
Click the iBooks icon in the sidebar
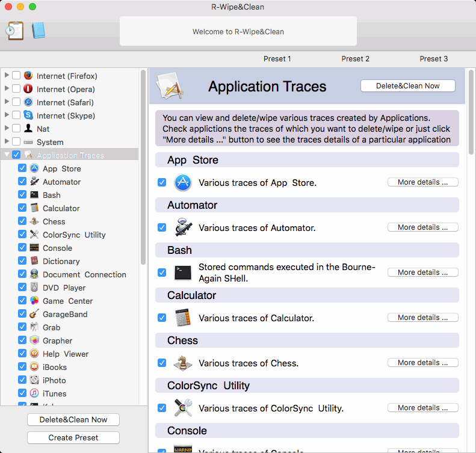click(x=34, y=366)
